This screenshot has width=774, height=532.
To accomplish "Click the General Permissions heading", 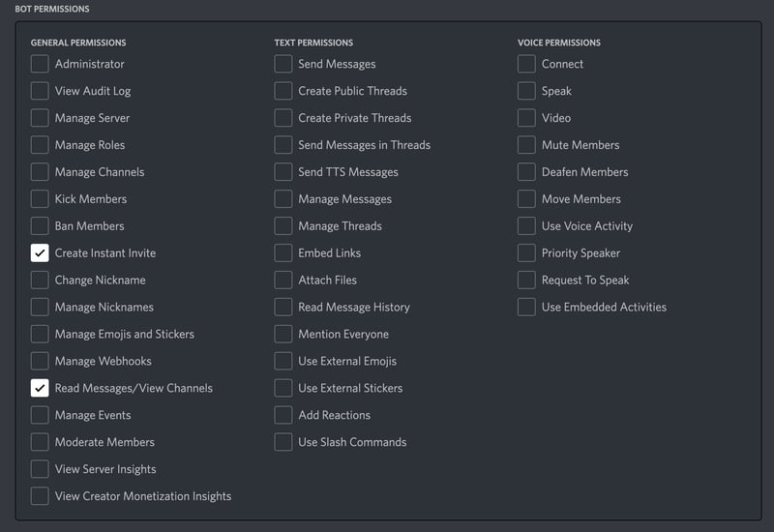I will click(78, 43).
